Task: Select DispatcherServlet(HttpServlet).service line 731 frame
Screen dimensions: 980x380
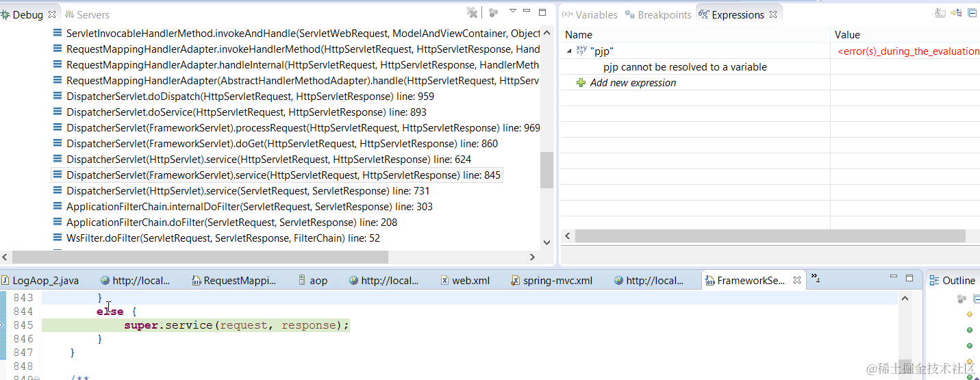Action: coord(241,190)
